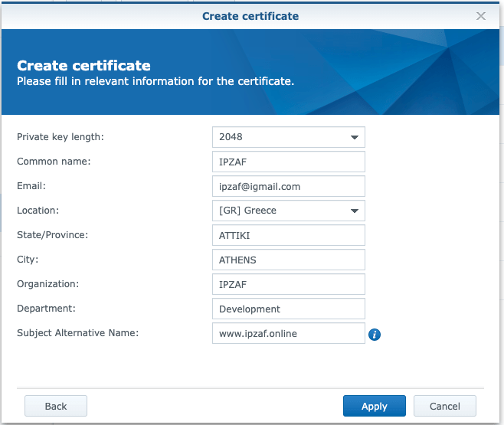This screenshot has width=504, height=425.
Task: Open the Location dropdown arrow
Action: pos(354,211)
